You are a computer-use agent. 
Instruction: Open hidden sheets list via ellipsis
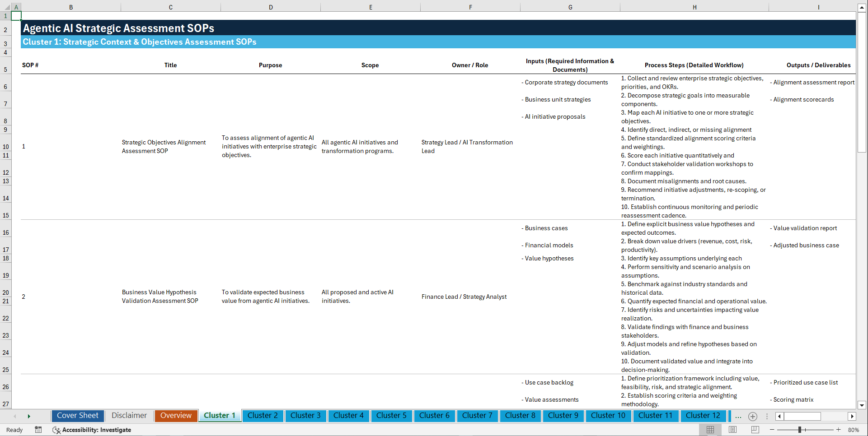pos(738,416)
